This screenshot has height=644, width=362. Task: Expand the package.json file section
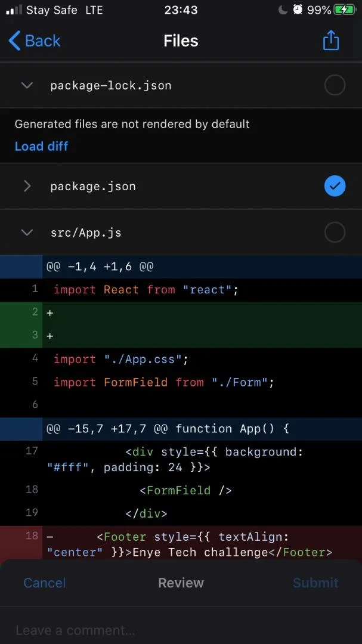pyautogui.click(x=27, y=186)
